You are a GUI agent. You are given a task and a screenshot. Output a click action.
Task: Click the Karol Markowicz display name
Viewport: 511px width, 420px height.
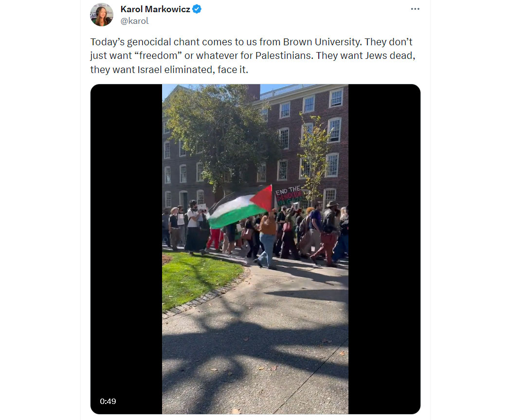(155, 9)
